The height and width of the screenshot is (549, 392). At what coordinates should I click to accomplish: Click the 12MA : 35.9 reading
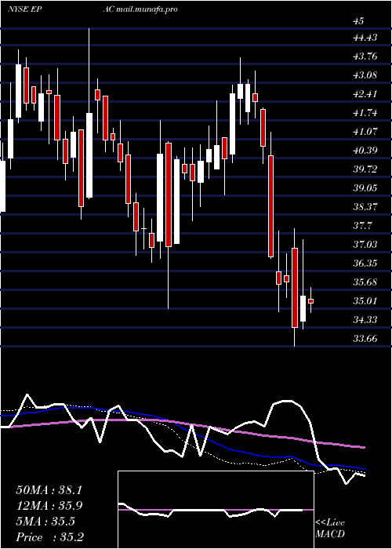coord(49,506)
